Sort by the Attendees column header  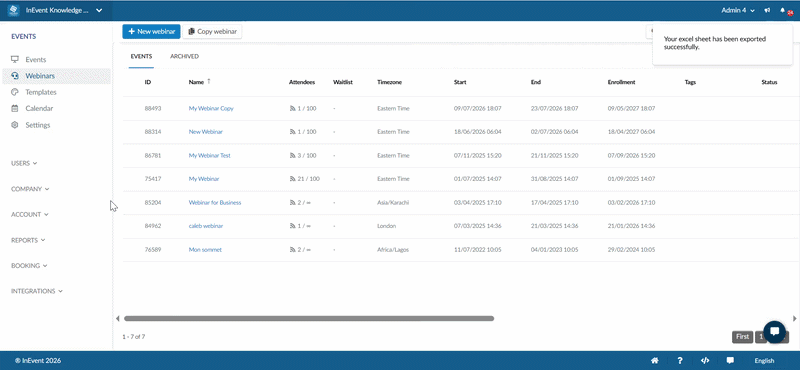[x=302, y=82]
